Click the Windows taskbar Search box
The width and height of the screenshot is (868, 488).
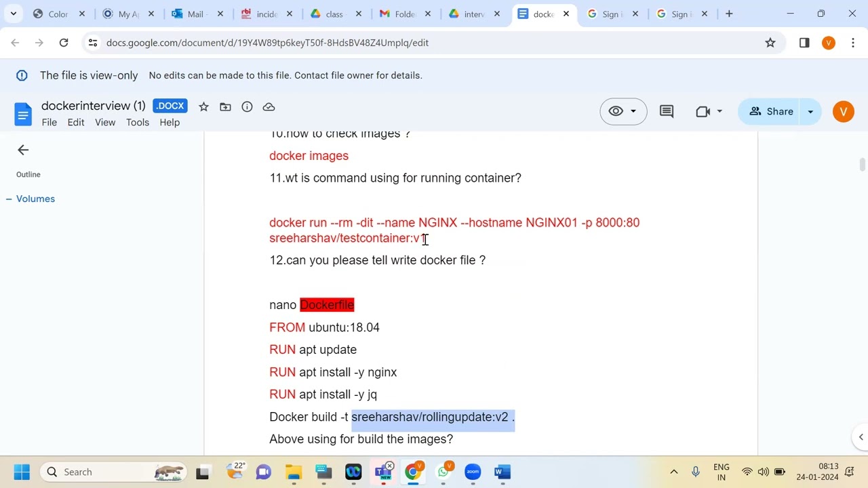(x=114, y=472)
